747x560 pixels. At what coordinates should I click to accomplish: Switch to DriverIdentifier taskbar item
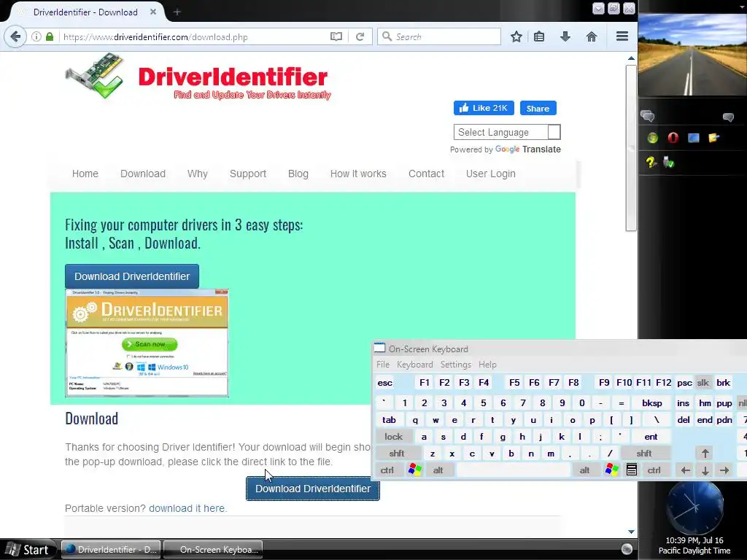pyautogui.click(x=111, y=550)
